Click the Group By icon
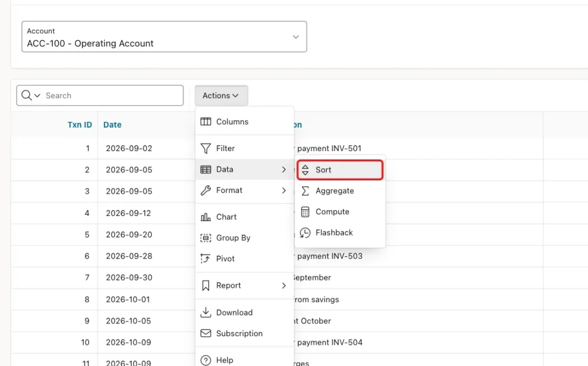 tap(206, 238)
